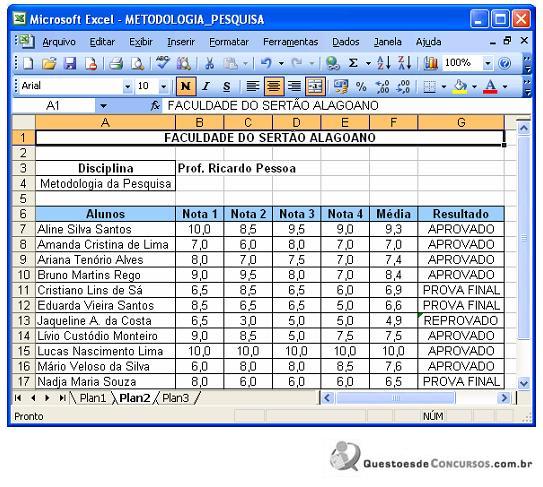Viewport: 543px width, 487px height.
Task: Toggle Merge and Center
Action: click(x=315, y=86)
